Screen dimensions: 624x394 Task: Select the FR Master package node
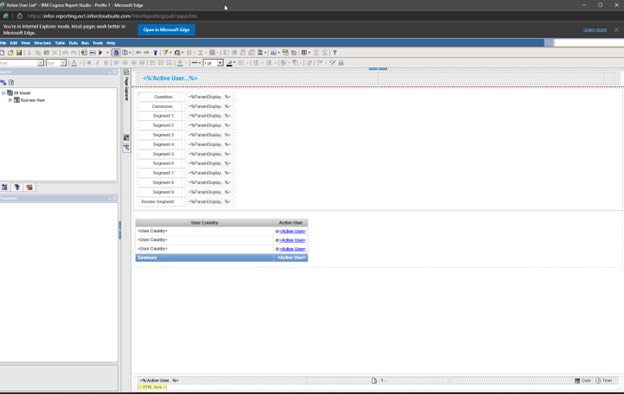[x=22, y=93]
